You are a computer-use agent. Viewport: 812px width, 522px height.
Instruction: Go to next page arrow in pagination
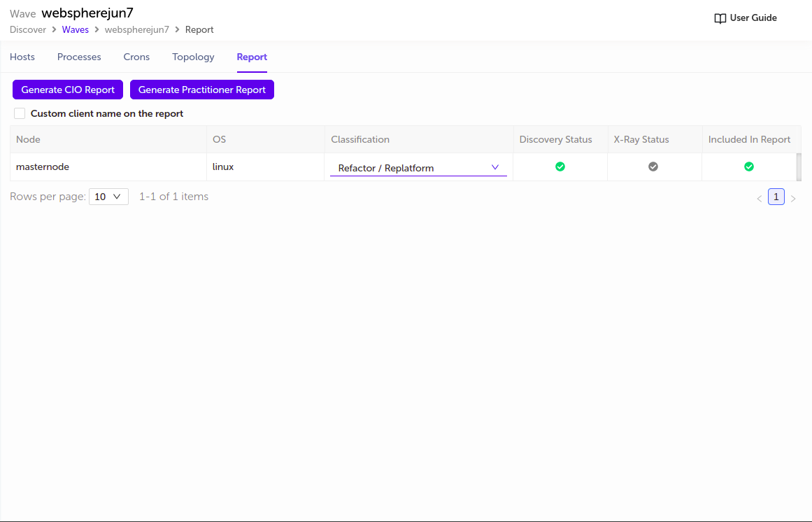tap(793, 199)
